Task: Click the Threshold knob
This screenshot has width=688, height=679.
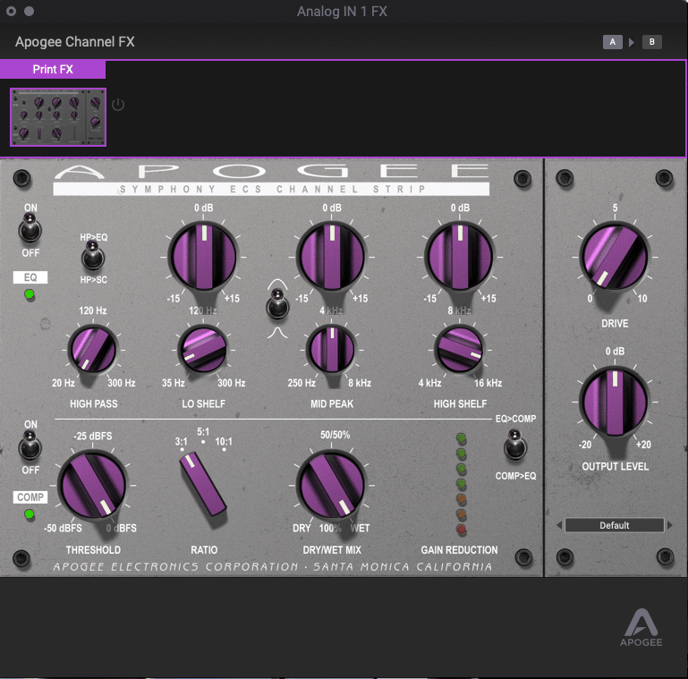Action: [x=93, y=485]
